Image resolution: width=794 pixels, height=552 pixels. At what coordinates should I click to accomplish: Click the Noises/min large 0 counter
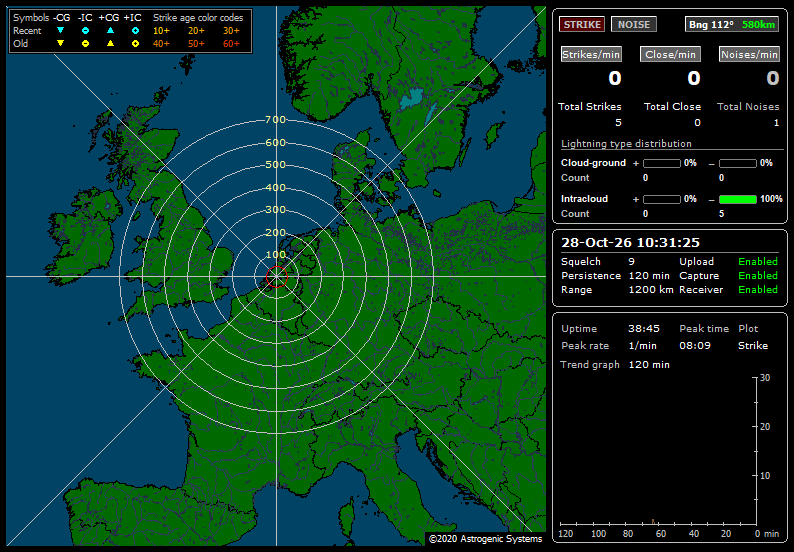click(x=772, y=78)
